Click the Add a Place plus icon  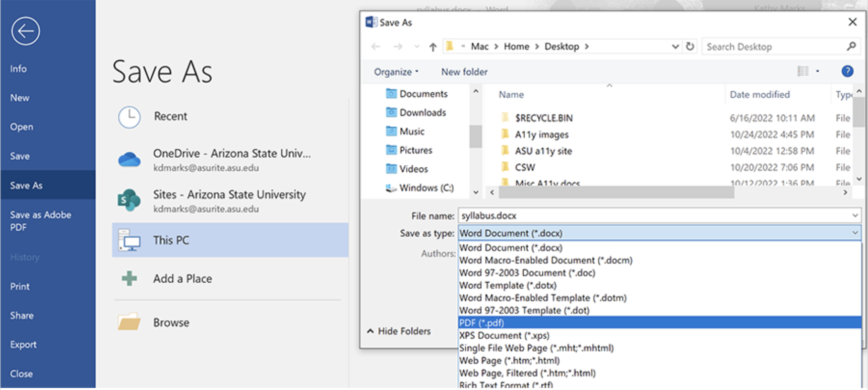click(130, 279)
